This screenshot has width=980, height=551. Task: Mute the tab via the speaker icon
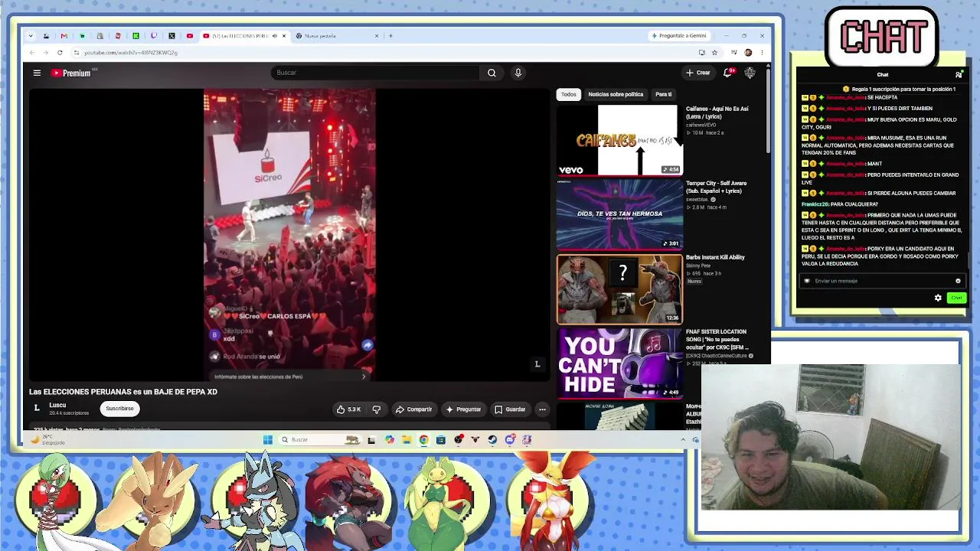(x=275, y=36)
